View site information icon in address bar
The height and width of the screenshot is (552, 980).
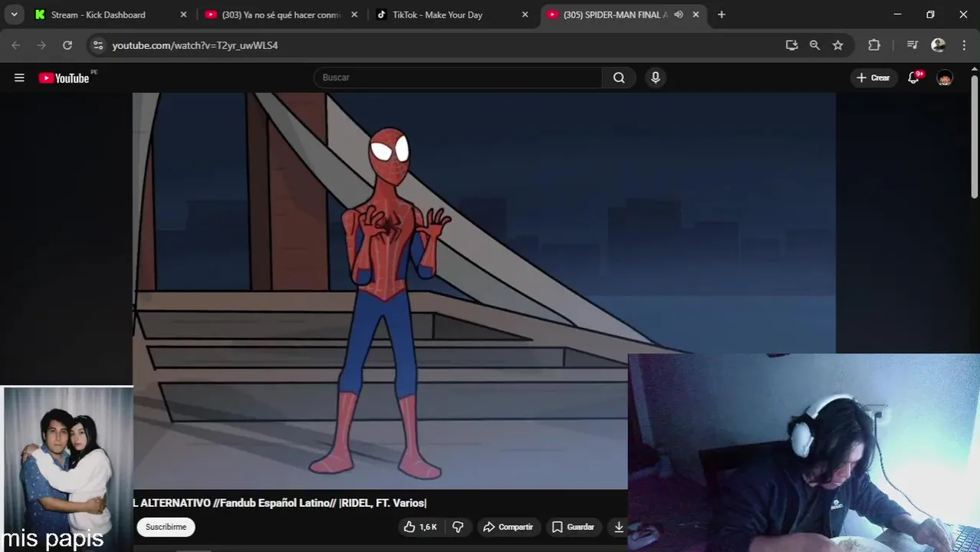pos(97,45)
